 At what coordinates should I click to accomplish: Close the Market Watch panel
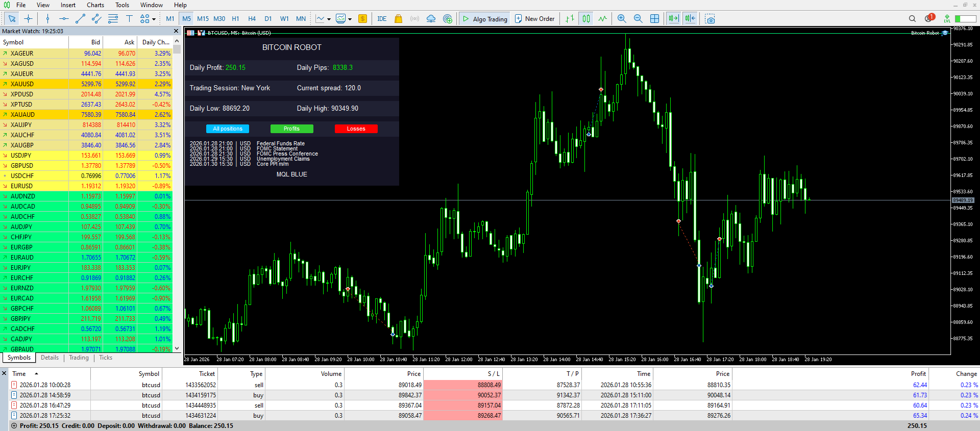pos(176,31)
